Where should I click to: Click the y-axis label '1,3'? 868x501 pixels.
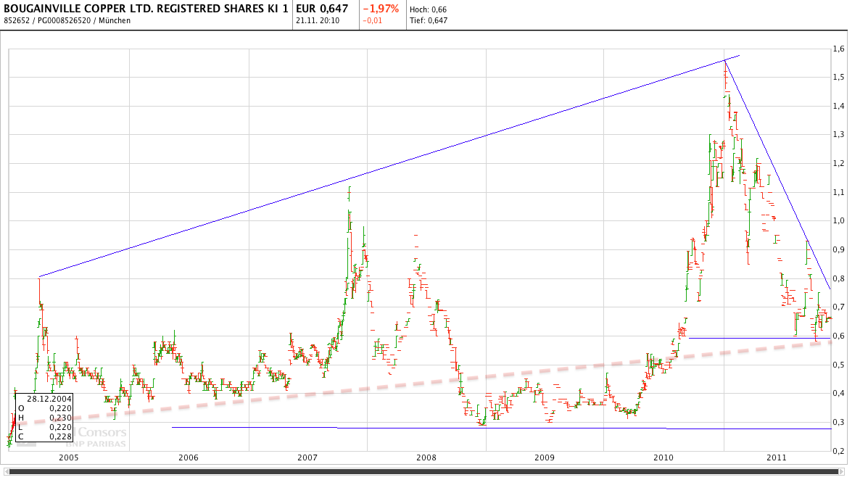click(839, 135)
